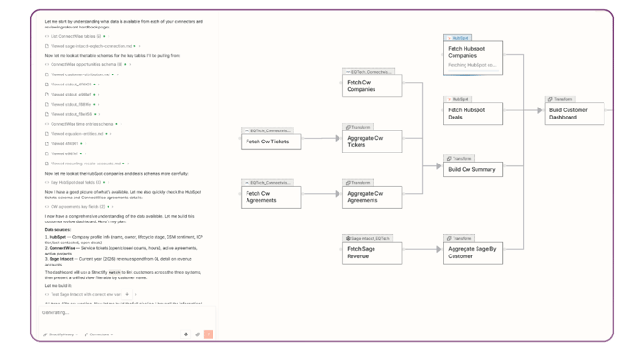644x351 pixels.
Task: Select the Aggregate Sage By Customer node
Action: 473,253
